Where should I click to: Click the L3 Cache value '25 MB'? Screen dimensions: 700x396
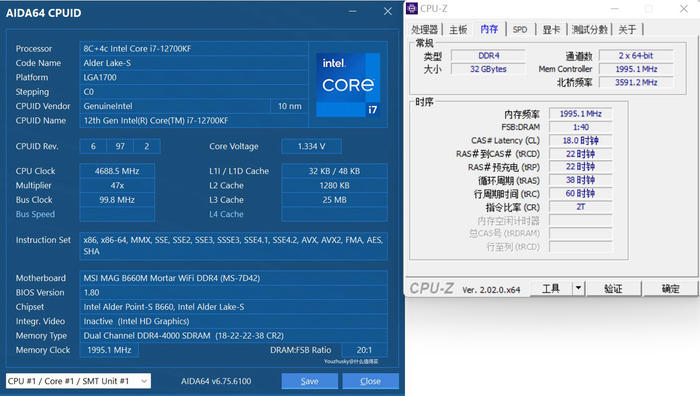click(334, 200)
